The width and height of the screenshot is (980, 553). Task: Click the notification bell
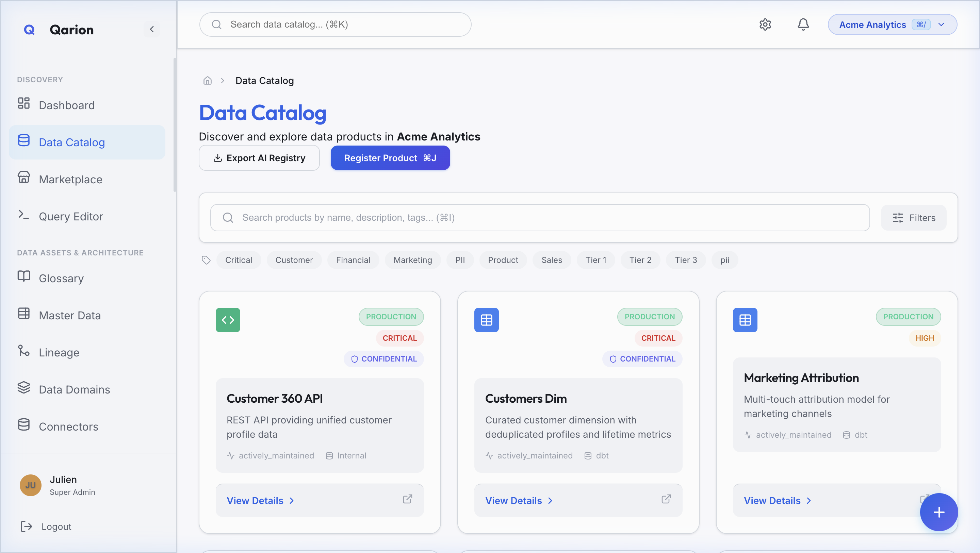(803, 24)
